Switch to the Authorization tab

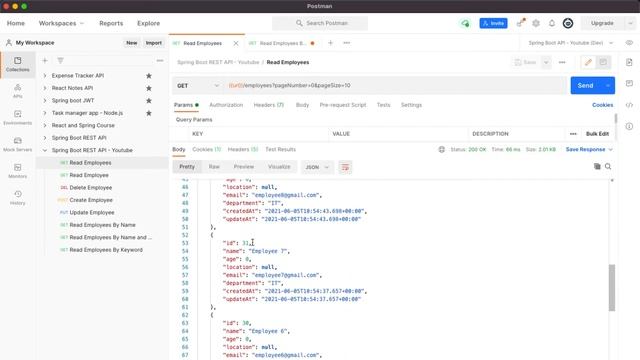(226, 105)
